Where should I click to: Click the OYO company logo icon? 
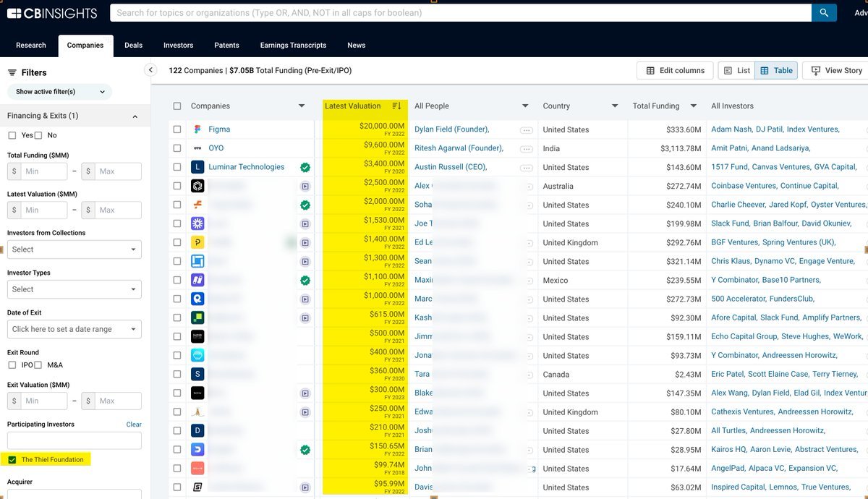197,148
